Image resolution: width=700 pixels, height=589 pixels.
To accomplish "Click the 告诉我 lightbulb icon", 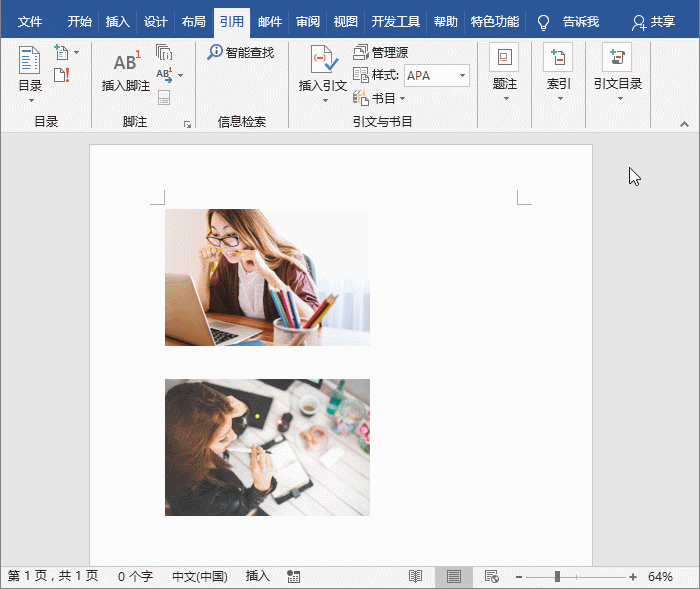I will coord(543,22).
